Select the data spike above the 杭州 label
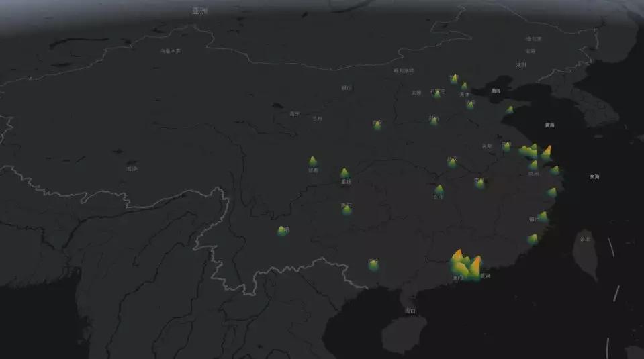Viewport: 644px width, 359px height. (533, 165)
